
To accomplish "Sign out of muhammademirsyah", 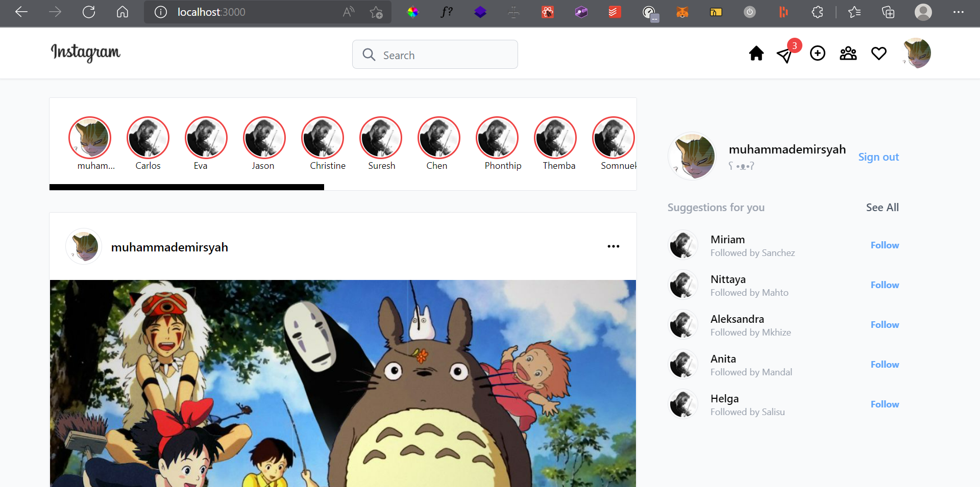I will coord(878,157).
